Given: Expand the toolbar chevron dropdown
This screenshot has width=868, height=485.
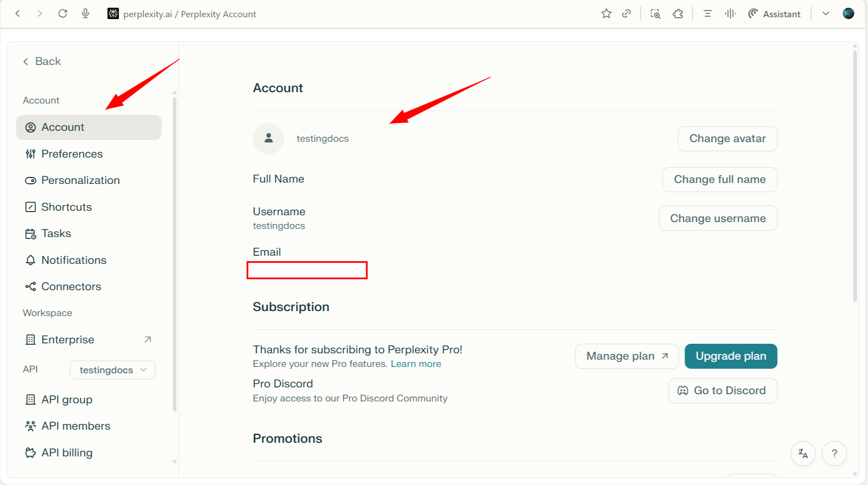Looking at the screenshot, I should [826, 14].
